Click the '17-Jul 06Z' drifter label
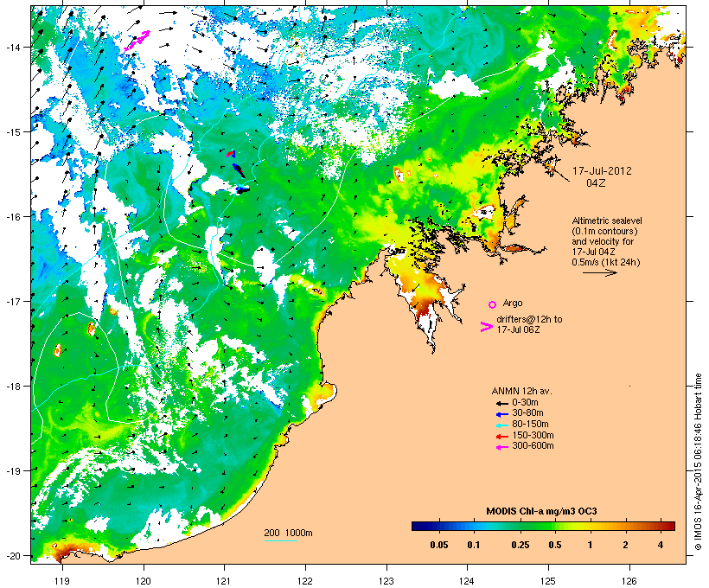The height and width of the screenshot is (588, 709). click(518, 329)
